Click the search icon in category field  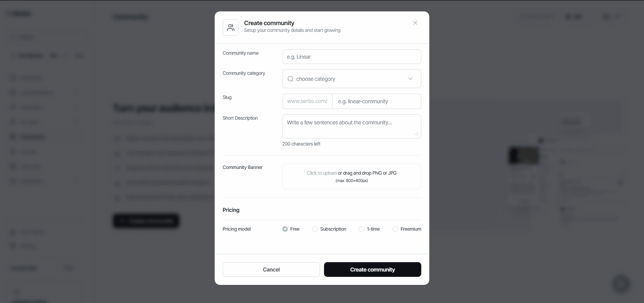(x=290, y=79)
